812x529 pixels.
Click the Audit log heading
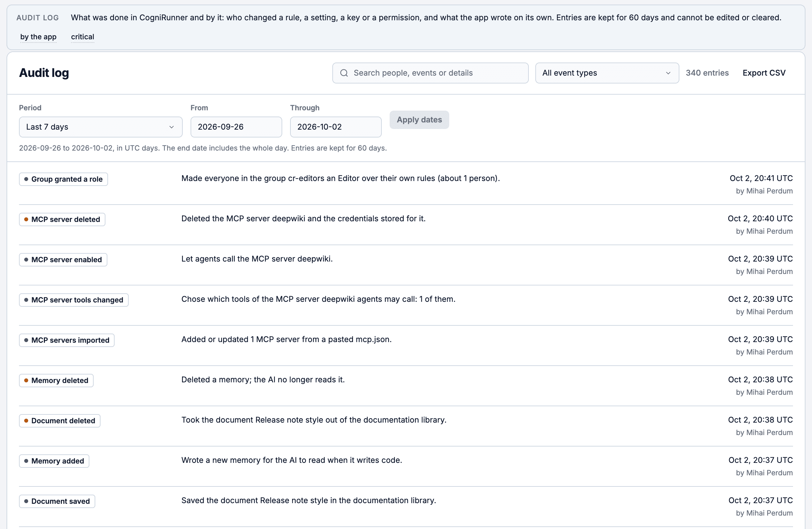click(44, 73)
